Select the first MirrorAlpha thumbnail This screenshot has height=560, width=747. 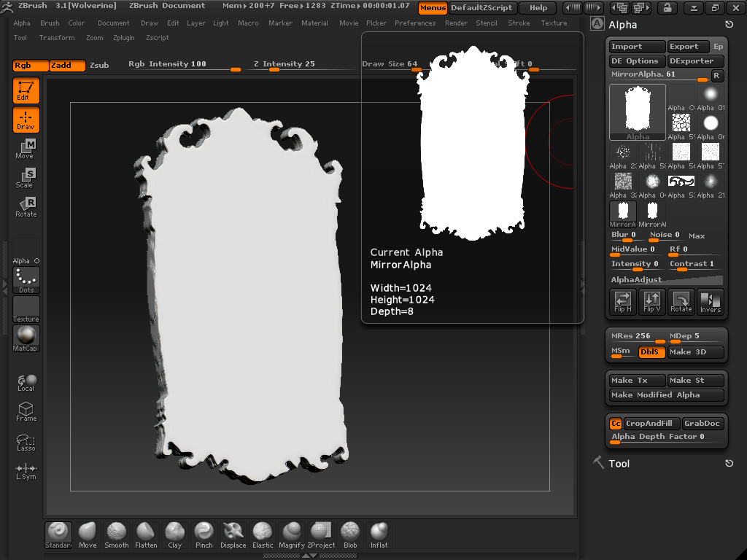[x=623, y=215]
